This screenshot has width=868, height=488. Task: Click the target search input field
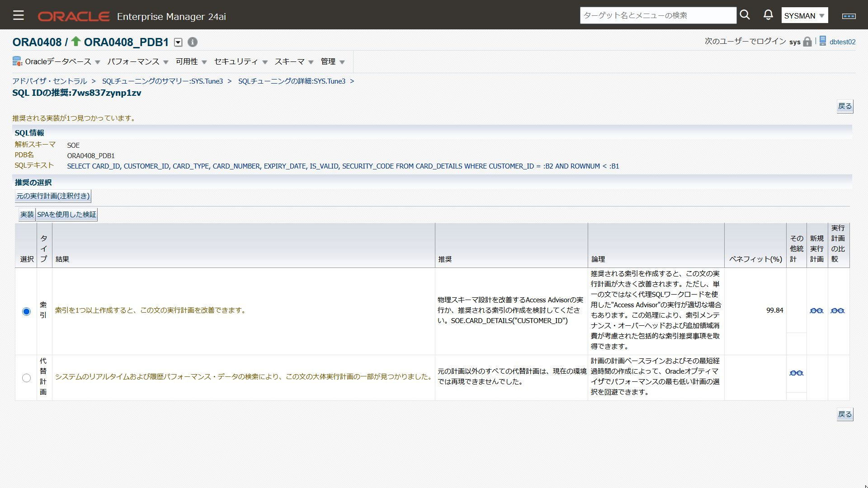coord(657,15)
